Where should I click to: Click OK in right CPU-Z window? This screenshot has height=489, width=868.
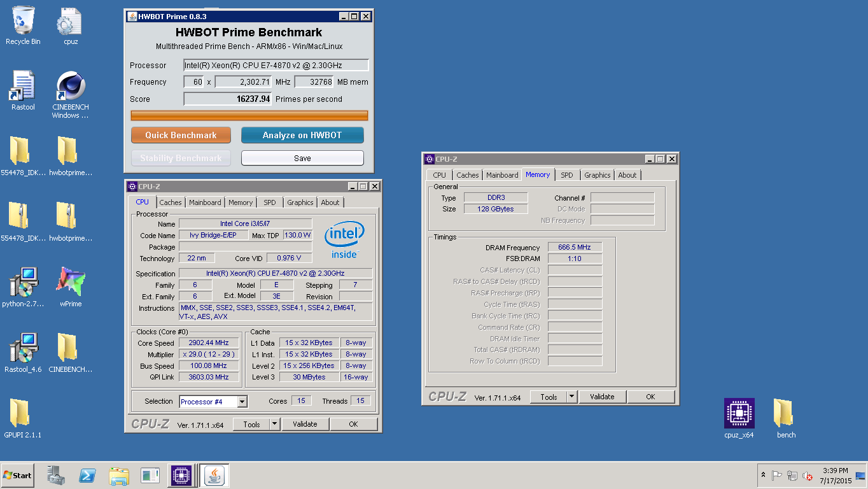click(x=650, y=397)
